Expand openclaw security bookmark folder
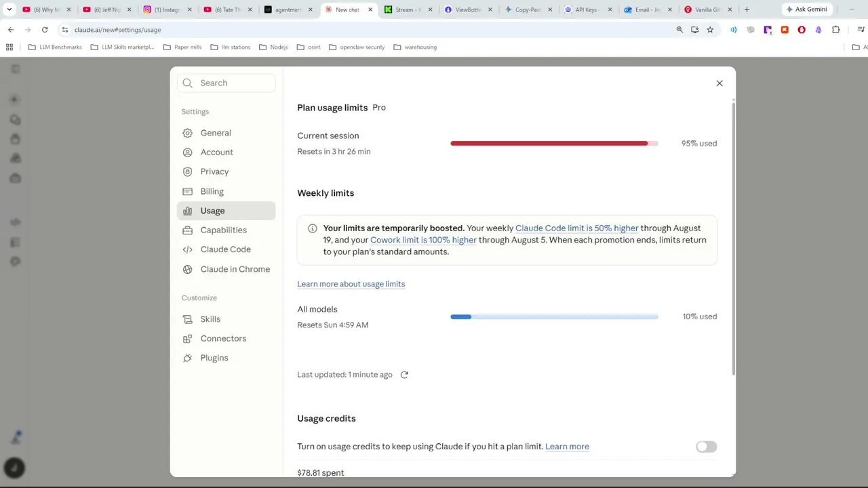This screenshot has height=488, width=868. [357, 47]
